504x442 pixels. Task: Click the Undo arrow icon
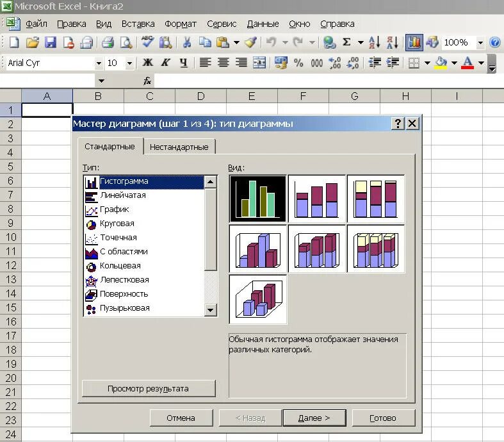(271, 42)
